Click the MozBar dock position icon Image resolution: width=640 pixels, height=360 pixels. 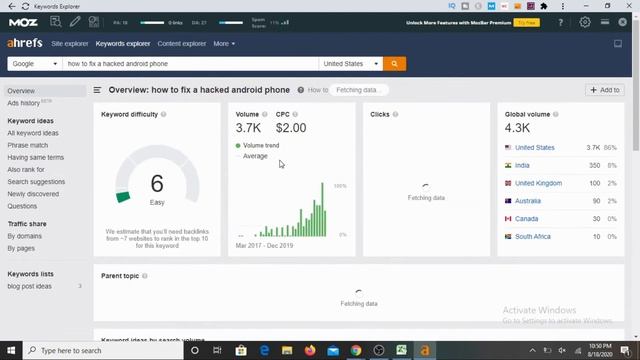pyautogui.click(x=605, y=22)
